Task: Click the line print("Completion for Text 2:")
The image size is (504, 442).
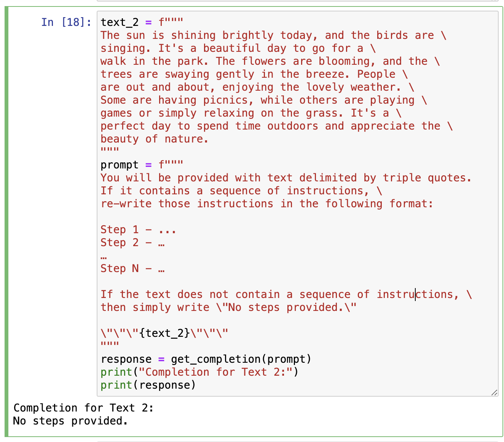Action: (199, 372)
